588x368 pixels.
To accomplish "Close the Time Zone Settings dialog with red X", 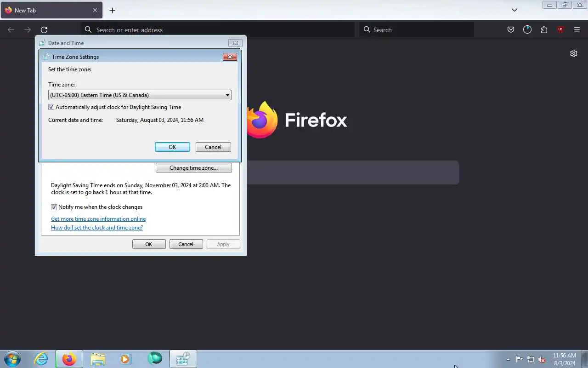I will (x=230, y=57).
